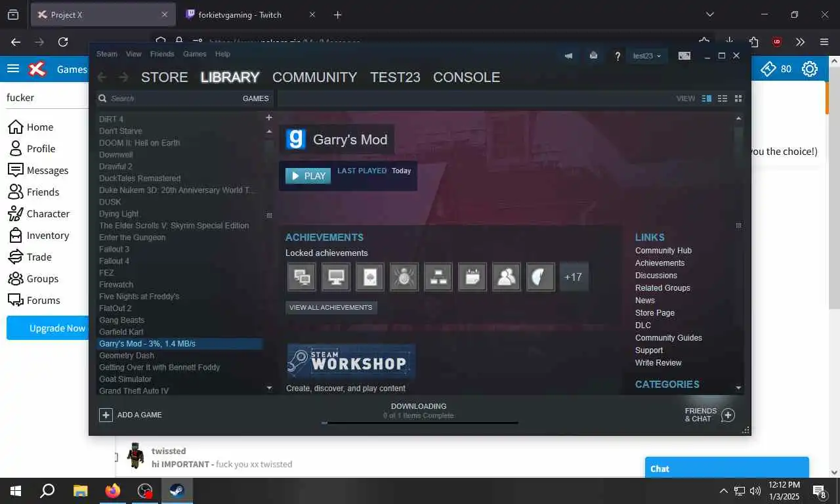Go to the COMMUNITY tab
Viewport: 840px width, 504px height.
[x=314, y=77]
